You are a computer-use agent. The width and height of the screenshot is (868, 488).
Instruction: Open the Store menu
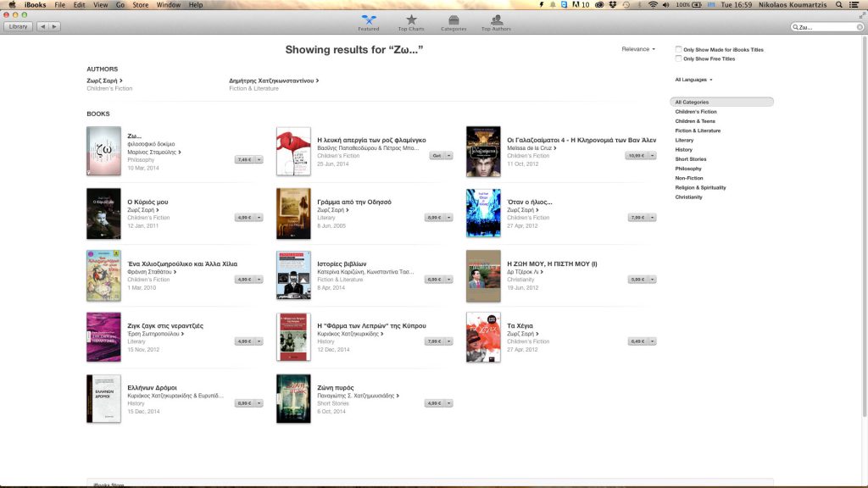click(x=141, y=4)
